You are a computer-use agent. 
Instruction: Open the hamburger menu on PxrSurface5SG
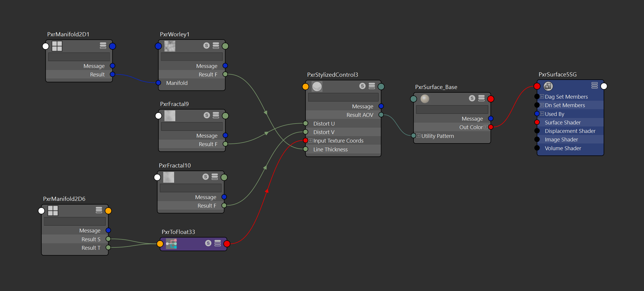[x=594, y=85]
